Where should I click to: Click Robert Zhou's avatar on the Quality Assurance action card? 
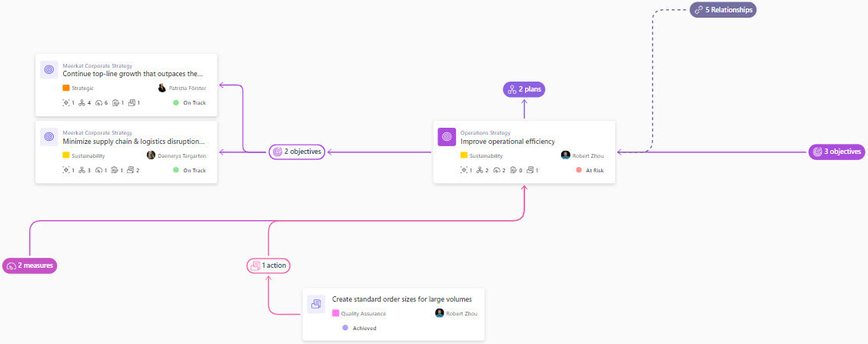440,313
